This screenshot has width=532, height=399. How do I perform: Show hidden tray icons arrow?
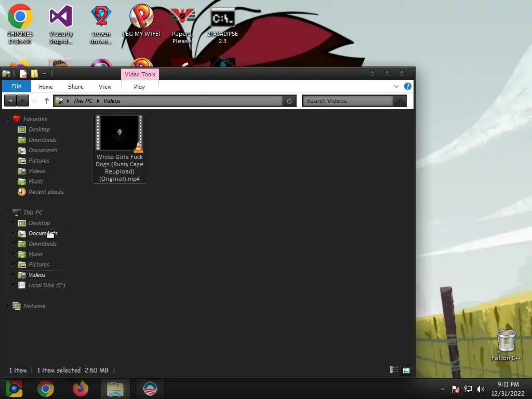(443, 389)
